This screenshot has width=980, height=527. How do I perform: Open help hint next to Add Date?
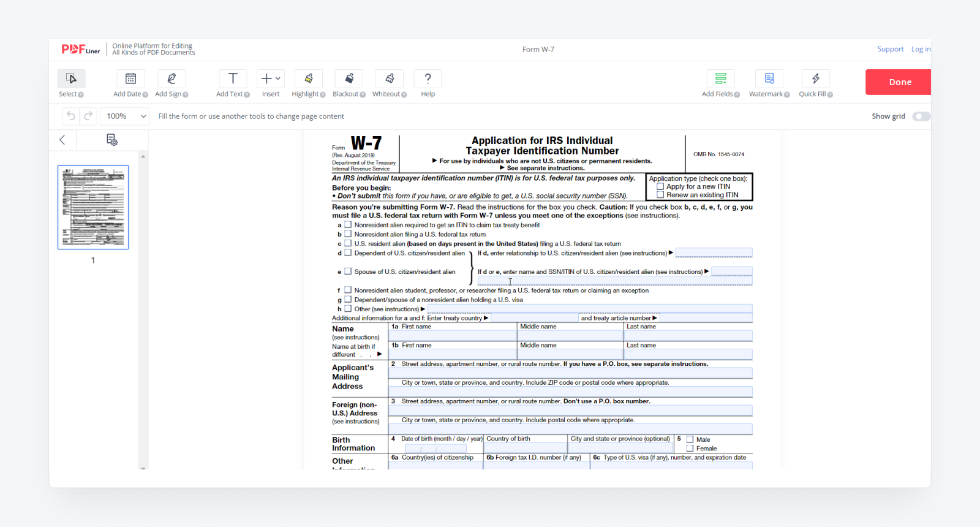point(145,95)
